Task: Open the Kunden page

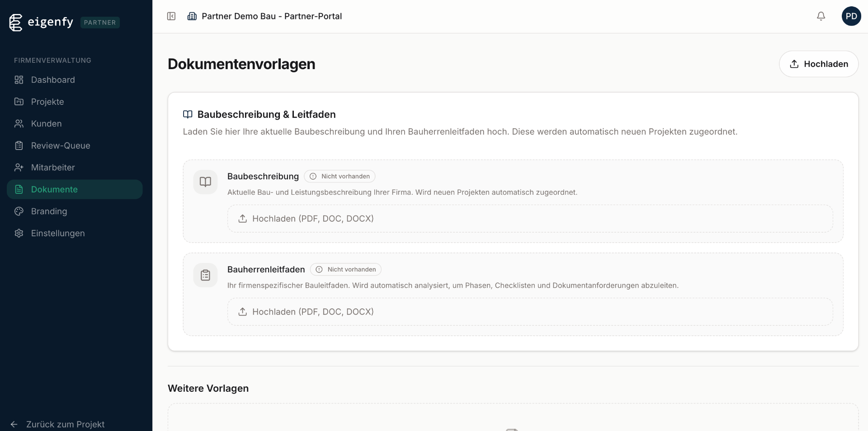Action: [46, 124]
